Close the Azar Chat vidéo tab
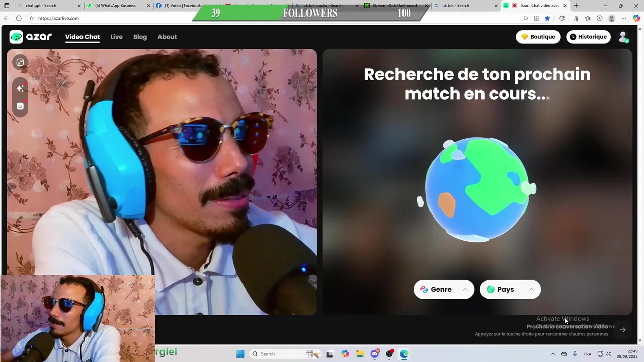The width and height of the screenshot is (644, 362). pos(565,6)
